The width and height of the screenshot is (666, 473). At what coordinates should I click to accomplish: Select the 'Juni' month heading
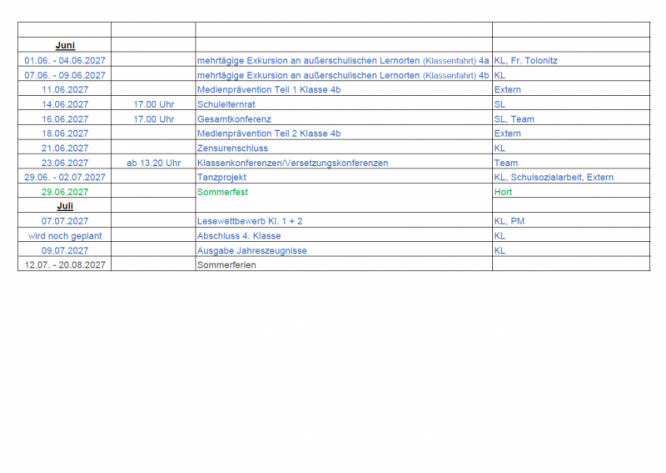tap(65, 45)
